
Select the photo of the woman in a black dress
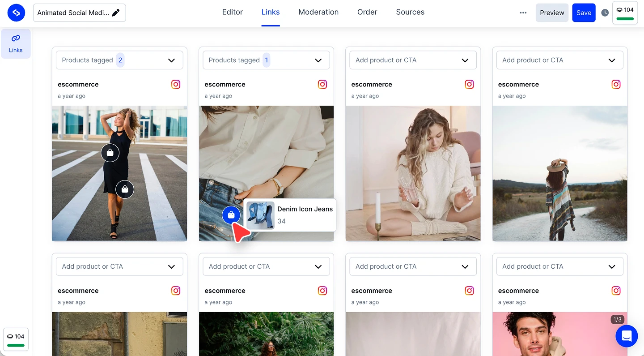click(119, 173)
